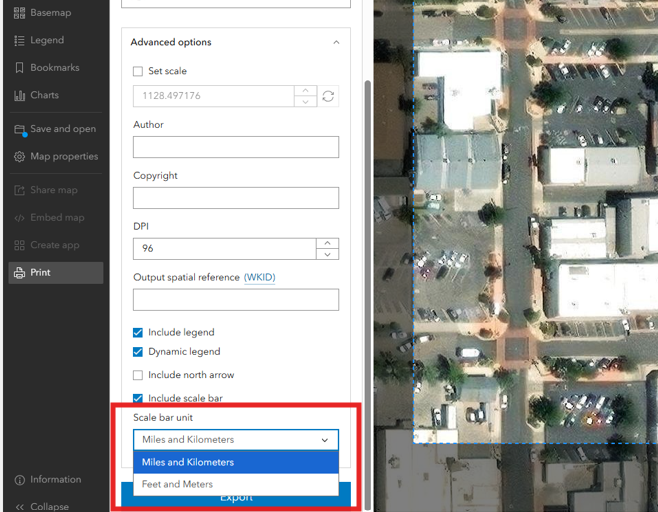The width and height of the screenshot is (658, 512).
Task: Refresh the scale value with the reload icon
Action: pyautogui.click(x=328, y=96)
